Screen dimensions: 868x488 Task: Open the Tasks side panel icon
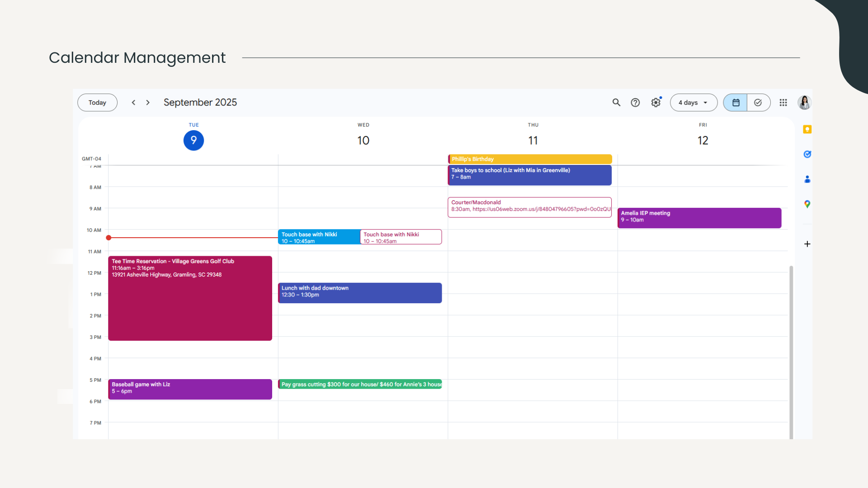(807, 155)
